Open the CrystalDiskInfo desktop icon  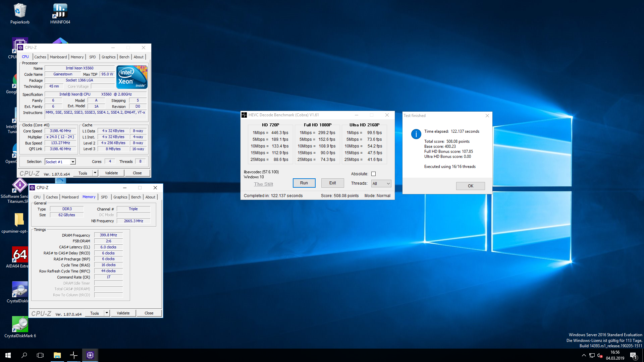coord(20,292)
